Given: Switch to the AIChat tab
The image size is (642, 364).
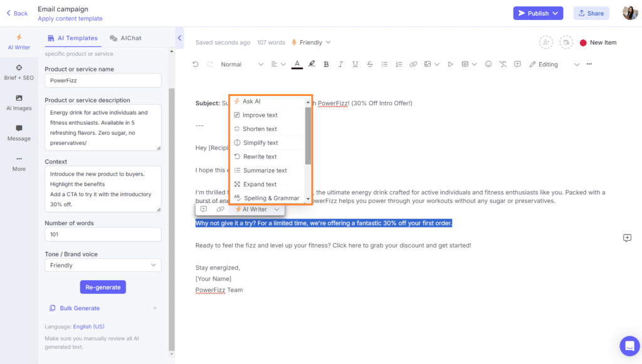Looking at the screenshot, I should [x=125, y=38].
